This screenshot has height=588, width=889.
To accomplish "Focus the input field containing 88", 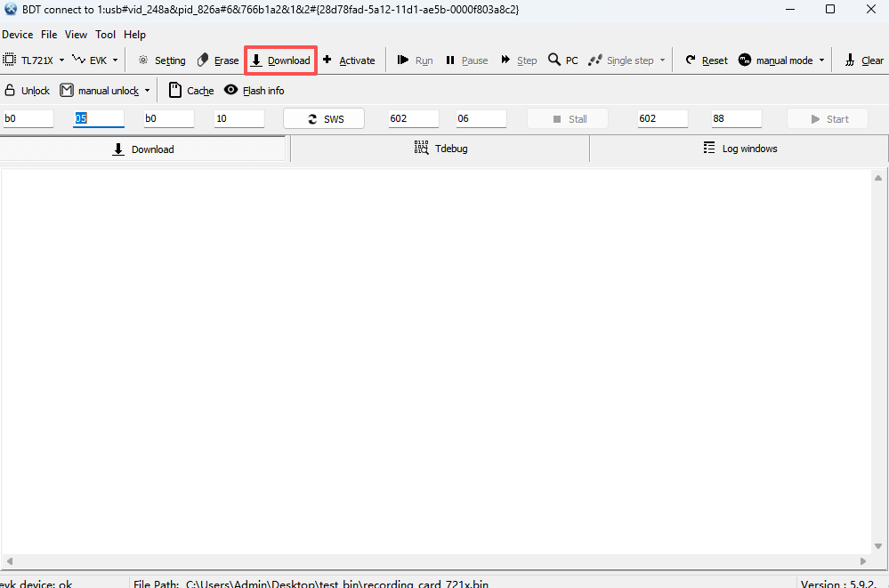I will coord(737,118).
